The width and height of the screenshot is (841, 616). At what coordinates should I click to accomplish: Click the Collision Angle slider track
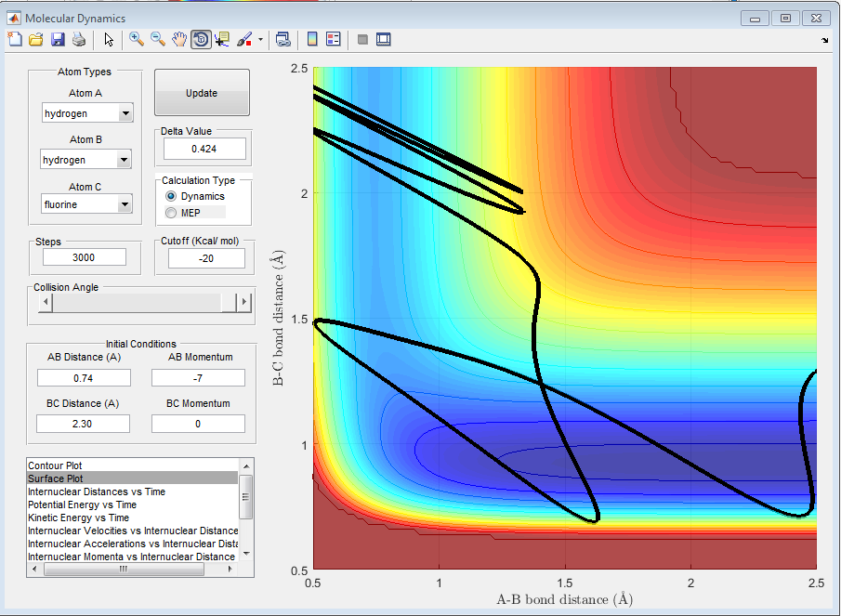pyautogui.click(x=139, y=303)
